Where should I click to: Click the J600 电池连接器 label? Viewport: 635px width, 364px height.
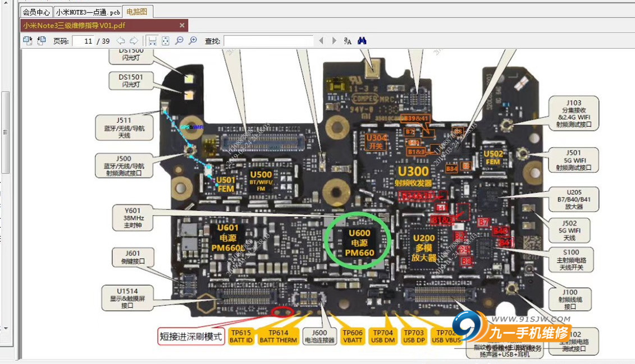[x=319, y=337]
